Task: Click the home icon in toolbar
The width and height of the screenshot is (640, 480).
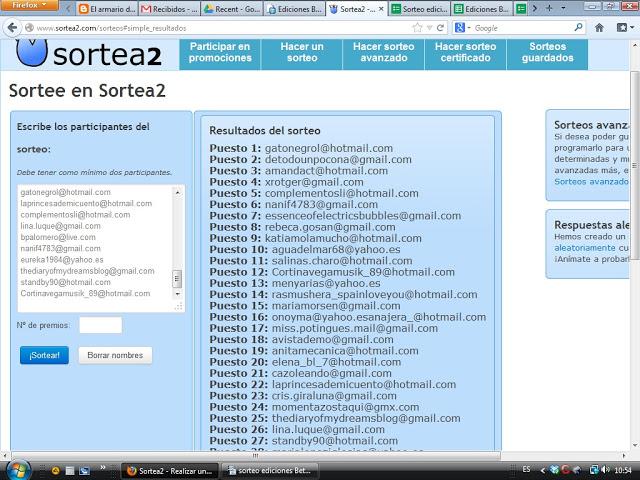Action: tap(599, 28)
